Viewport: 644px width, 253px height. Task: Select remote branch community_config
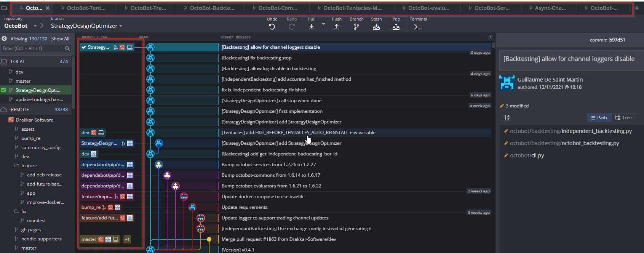click(41, 147)
